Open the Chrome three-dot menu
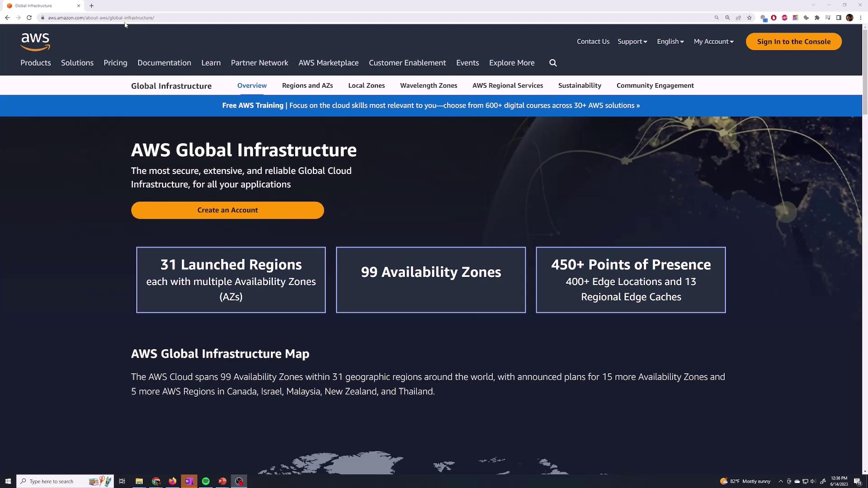868x488 pixels. point(860,18)
